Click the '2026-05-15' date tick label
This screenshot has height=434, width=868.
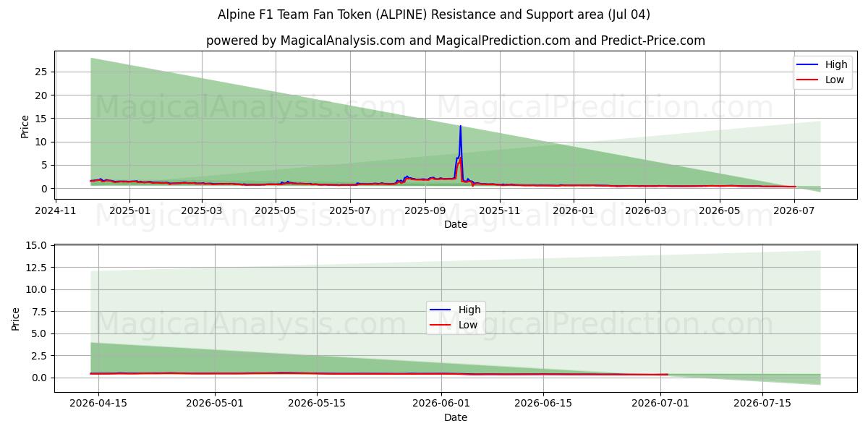point(317,404)
